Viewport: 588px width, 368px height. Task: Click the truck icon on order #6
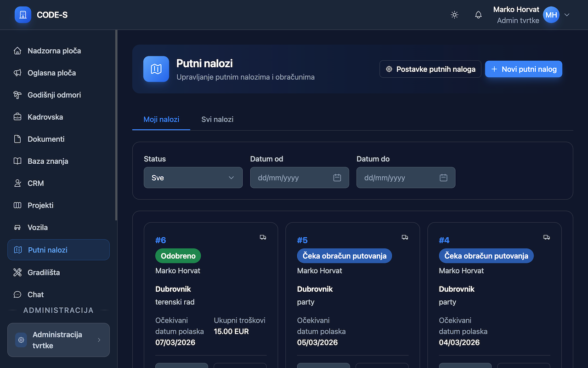pos(263,237)
